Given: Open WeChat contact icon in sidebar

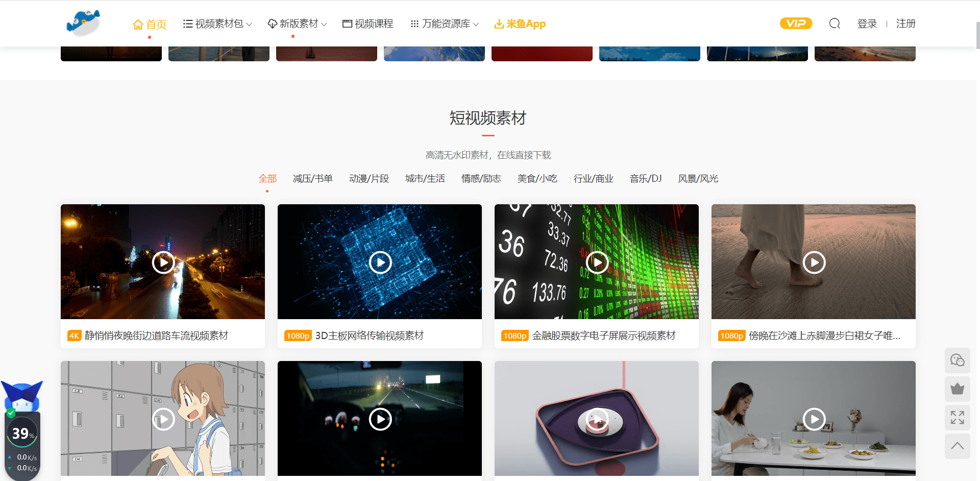Looking at the screenshot, I should (957, 360).
